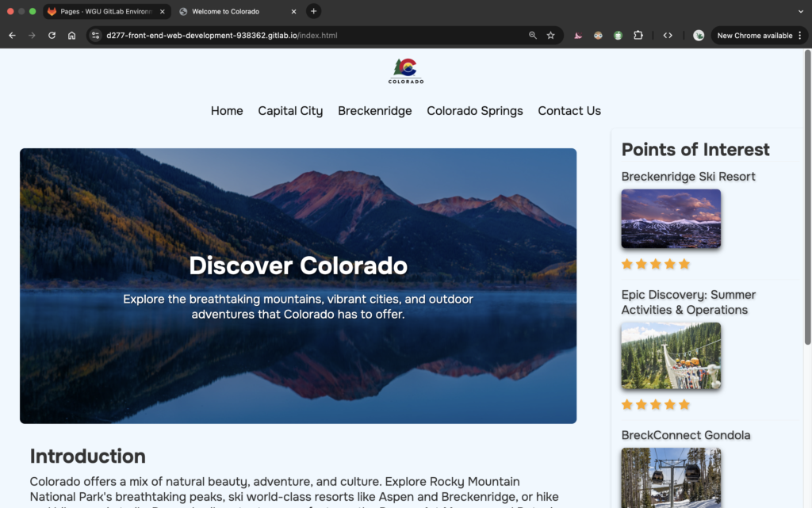
Task: Go to the browser home page
Action: coord(71,36)
